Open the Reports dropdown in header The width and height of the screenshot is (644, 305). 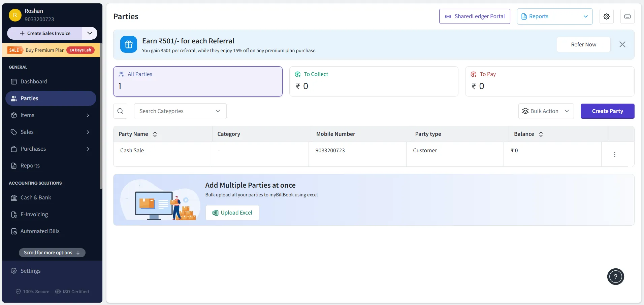555,16
